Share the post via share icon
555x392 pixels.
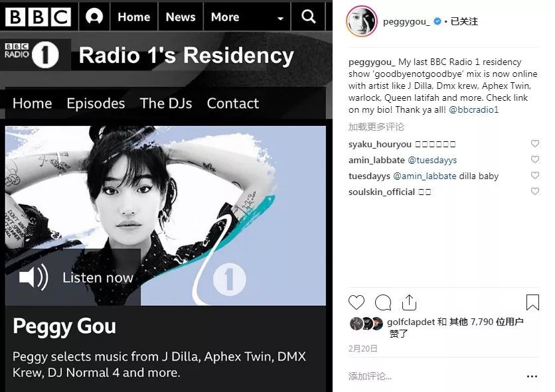click(409, 302)
